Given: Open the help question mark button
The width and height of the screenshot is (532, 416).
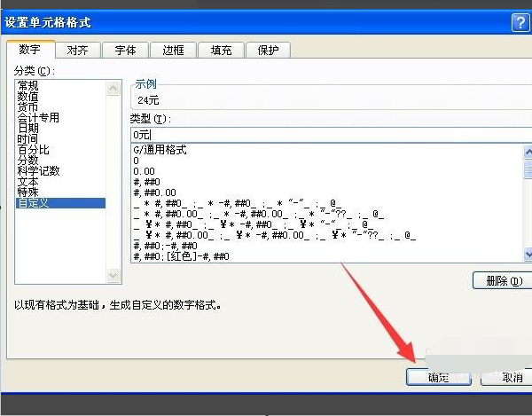Looking at the screenshot, I should pos(520,22).
